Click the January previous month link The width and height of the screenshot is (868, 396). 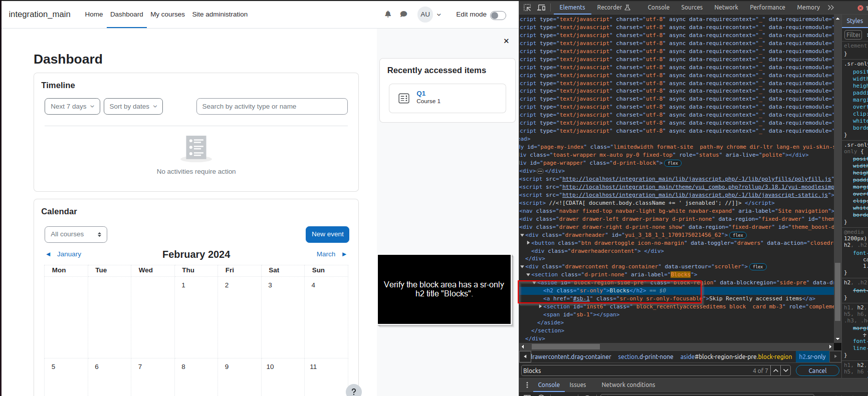[69, 254]
